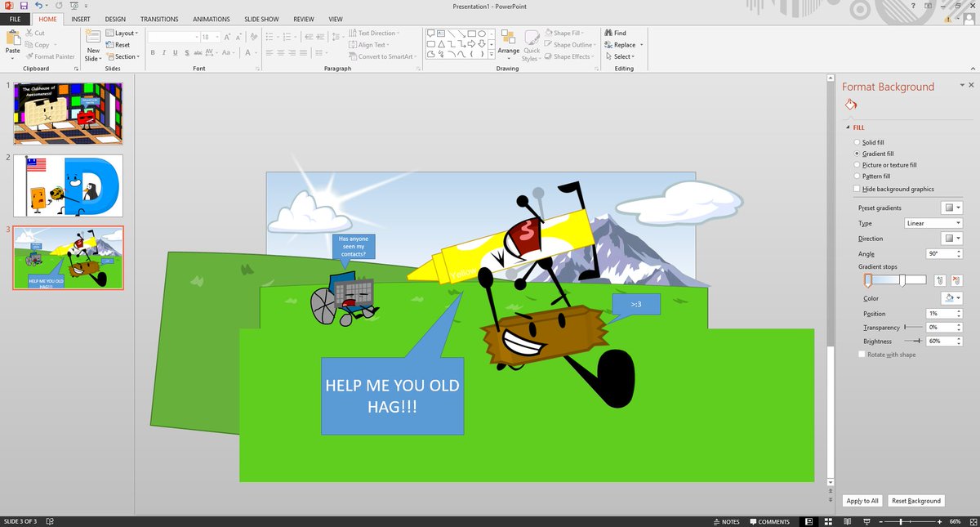This screenshot has height=527, width=980.
Task: Open the Select dropdown in Editing group
Action: [x=618, y=56]
